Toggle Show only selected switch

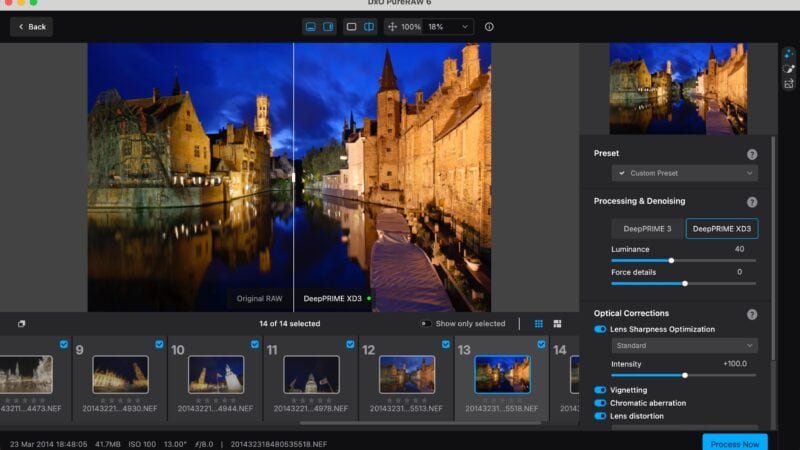(x=425, y=323)
